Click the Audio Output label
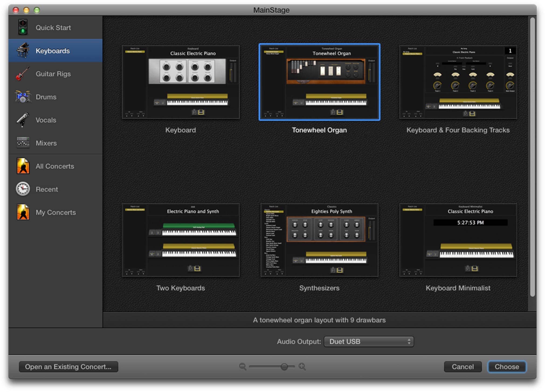545x392 pixels. pos(299,341)
